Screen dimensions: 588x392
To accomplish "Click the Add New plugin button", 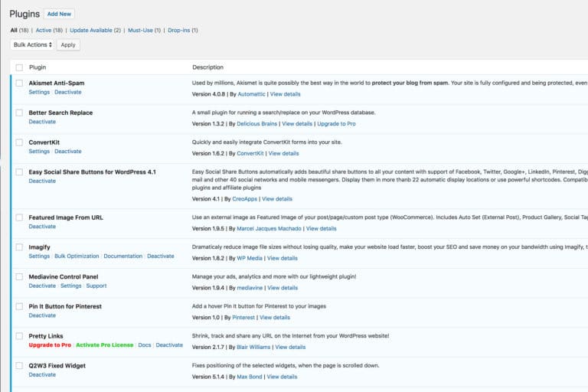I will (x=59, y=14).
